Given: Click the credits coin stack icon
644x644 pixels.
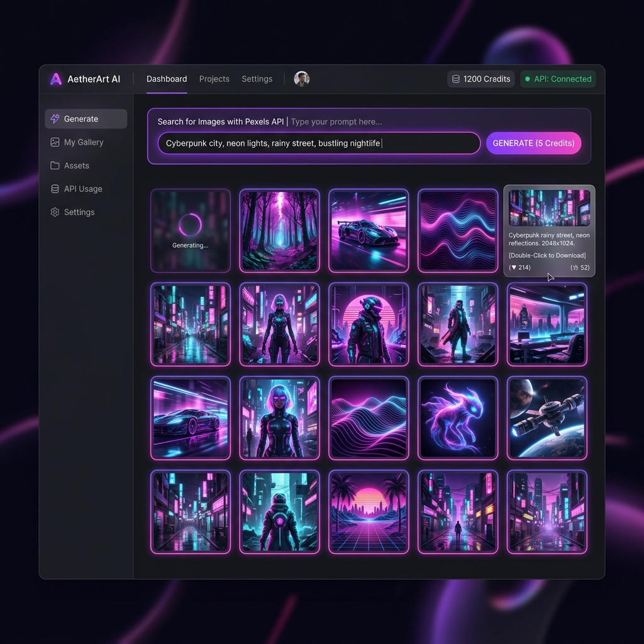Looking at the screenshot, I should [x=456, y=79].
